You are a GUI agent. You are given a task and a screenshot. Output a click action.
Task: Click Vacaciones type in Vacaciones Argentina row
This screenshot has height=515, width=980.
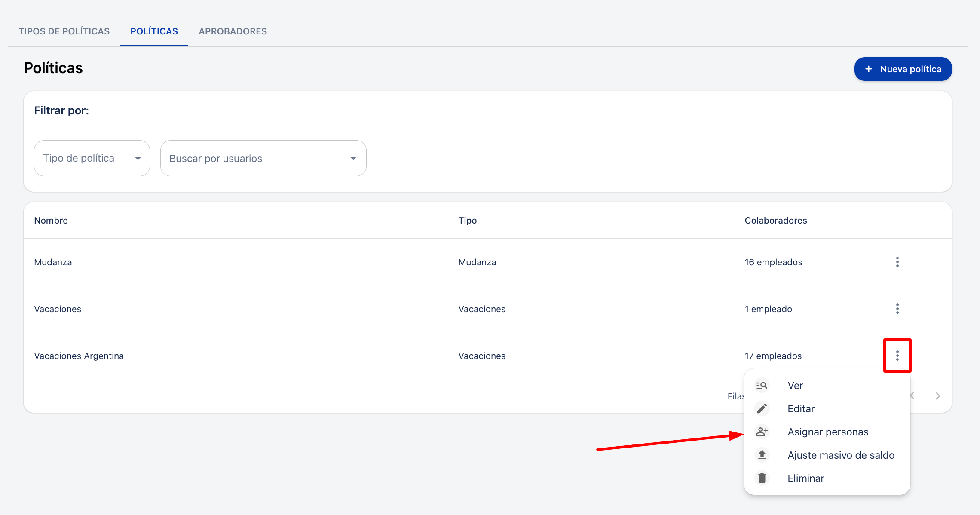coord(482,356)
